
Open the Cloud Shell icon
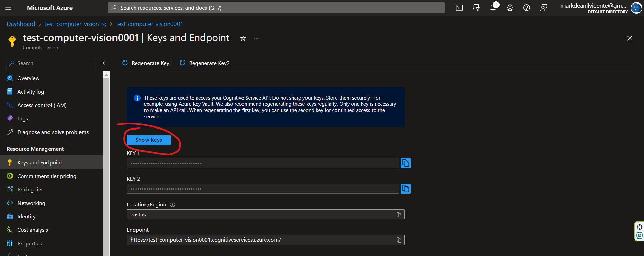pos(459,8)
